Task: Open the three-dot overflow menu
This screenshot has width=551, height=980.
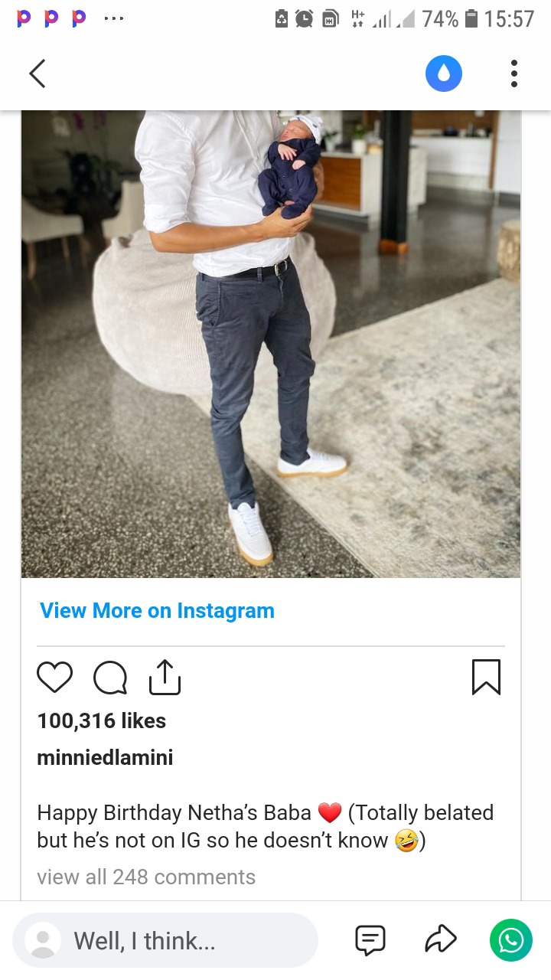Action: pos(514,74)
